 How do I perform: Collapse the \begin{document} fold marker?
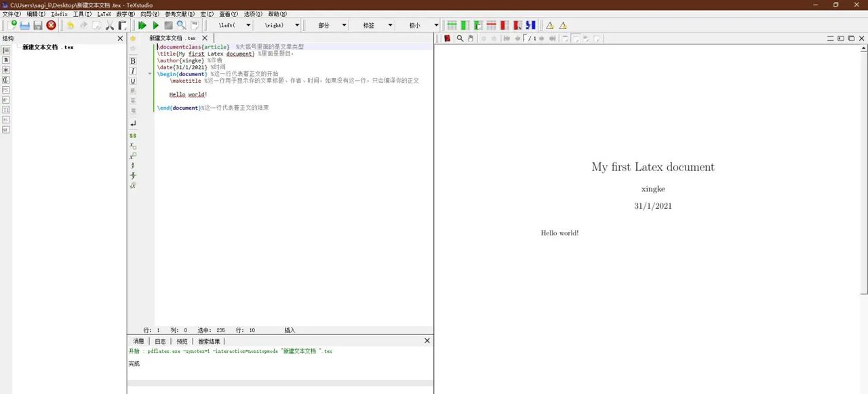pos(150,74)
